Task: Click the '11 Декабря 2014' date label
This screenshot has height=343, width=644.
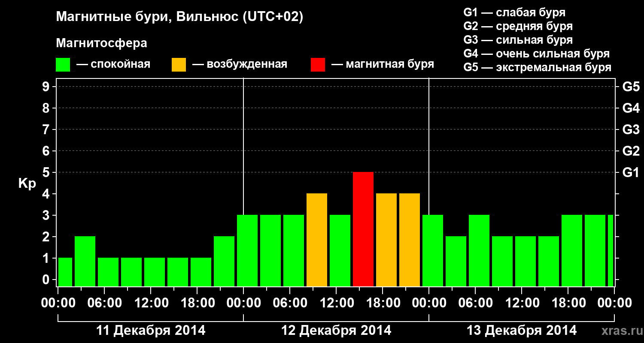Action: [x=151, y=331]
